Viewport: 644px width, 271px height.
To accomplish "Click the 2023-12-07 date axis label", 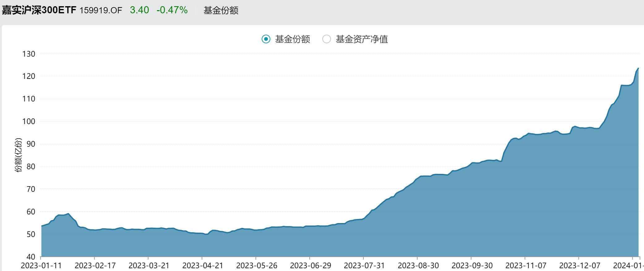I will point(580,265).
